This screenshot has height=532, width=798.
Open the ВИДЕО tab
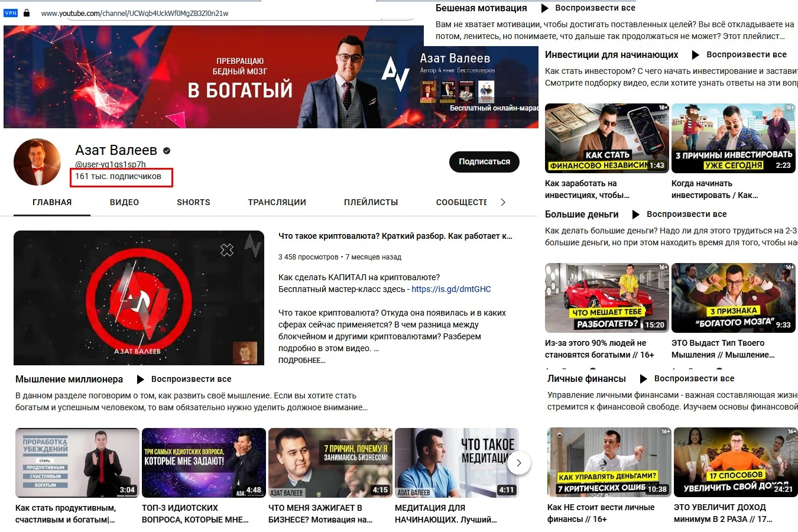tap(124, 202)
